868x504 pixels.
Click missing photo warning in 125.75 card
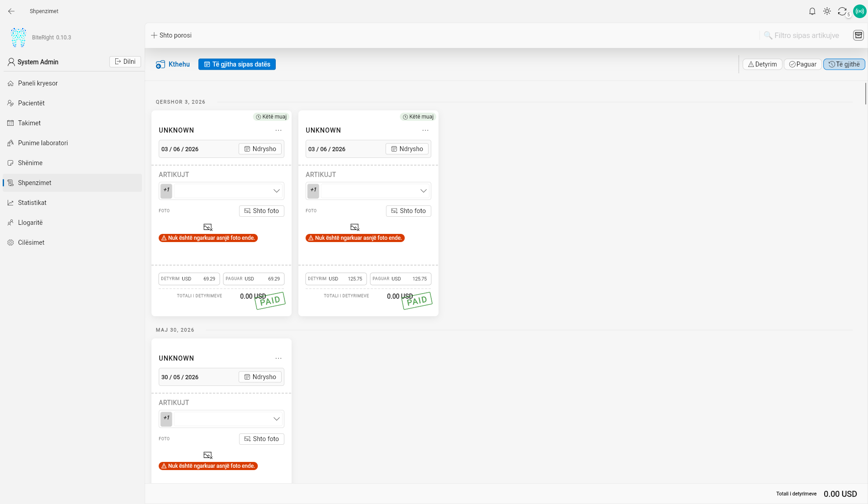(355, 238)
